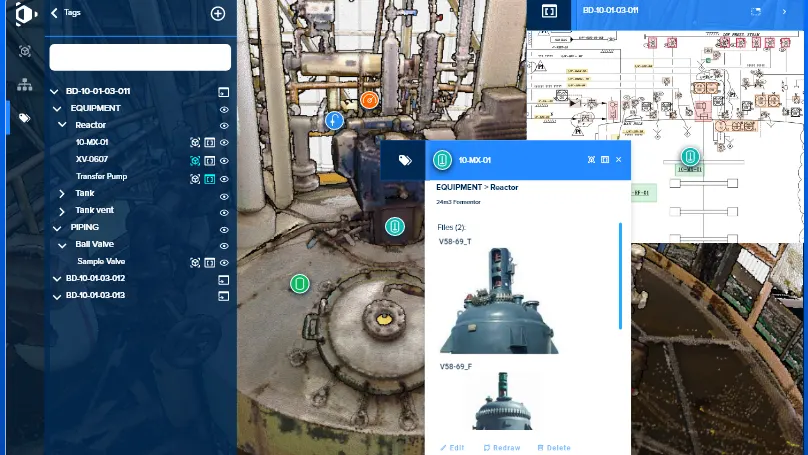Open the hierarchy tree sidebar icon
This screenshot has height=455, width=808.
(x=25, y=85)
